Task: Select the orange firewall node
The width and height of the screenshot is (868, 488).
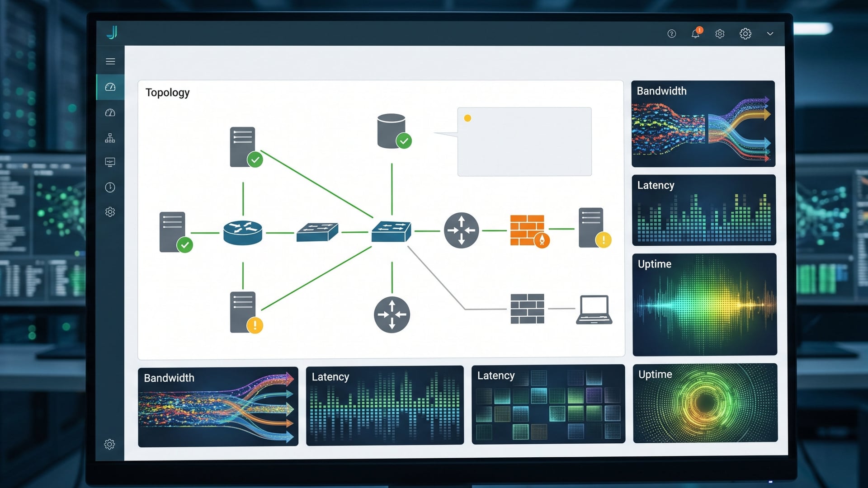Action: pyautogui.click(x=527, y=230)
